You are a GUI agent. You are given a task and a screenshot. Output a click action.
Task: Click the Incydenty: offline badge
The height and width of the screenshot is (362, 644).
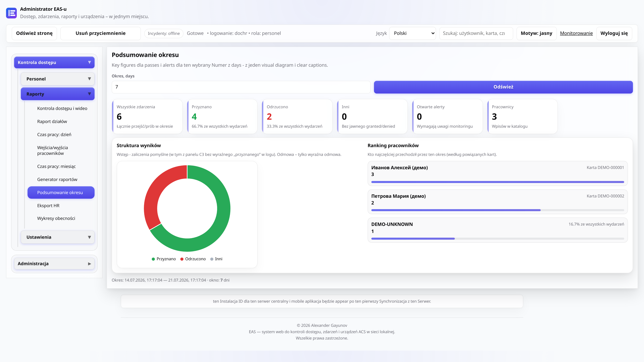[x=164, y=34]
